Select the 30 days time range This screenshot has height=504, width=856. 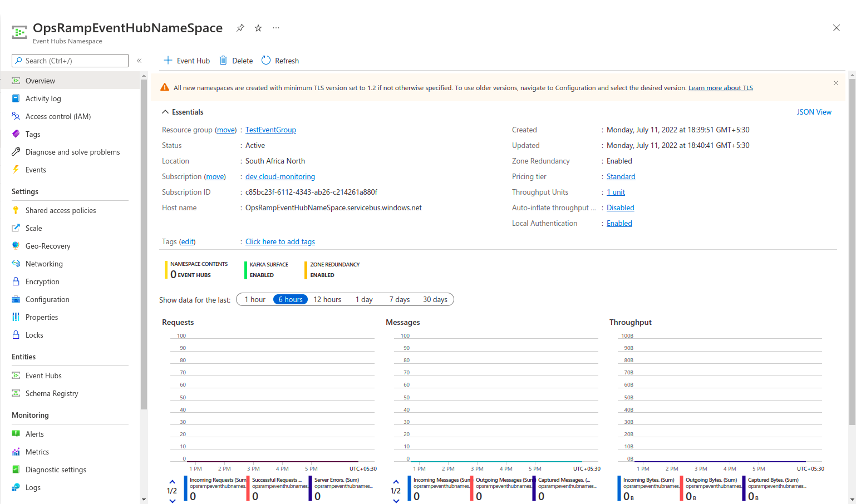coord(435,299)
